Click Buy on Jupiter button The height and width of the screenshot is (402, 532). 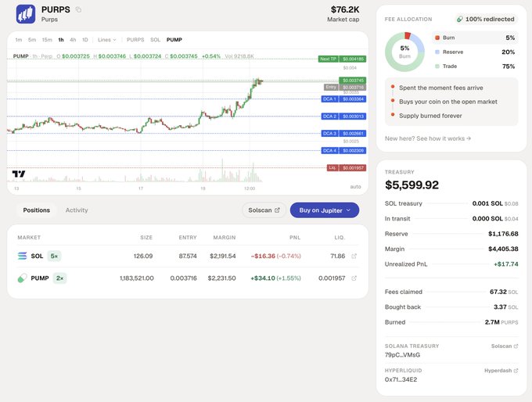click(x=325, y=210)
